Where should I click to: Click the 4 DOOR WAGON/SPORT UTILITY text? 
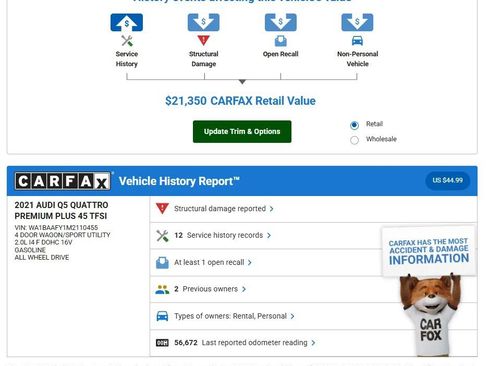62,235
